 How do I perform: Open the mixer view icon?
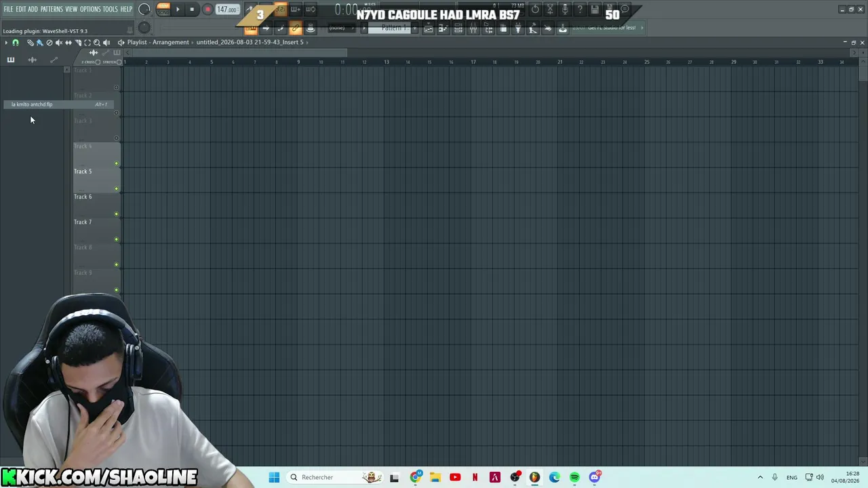pyautogui.click(x=473, y=28)
